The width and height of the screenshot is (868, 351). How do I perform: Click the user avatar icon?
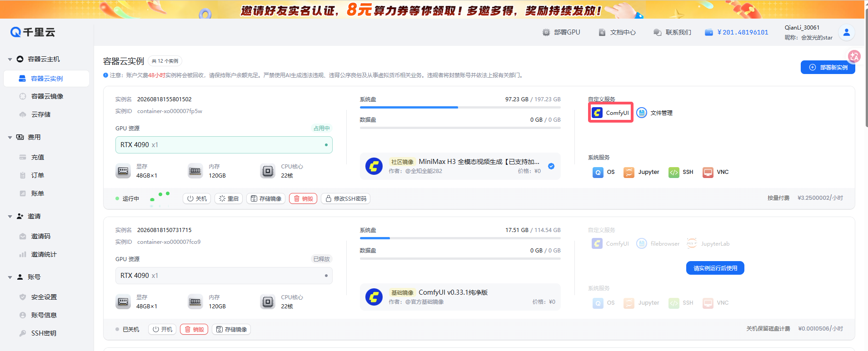coord(846,32)
